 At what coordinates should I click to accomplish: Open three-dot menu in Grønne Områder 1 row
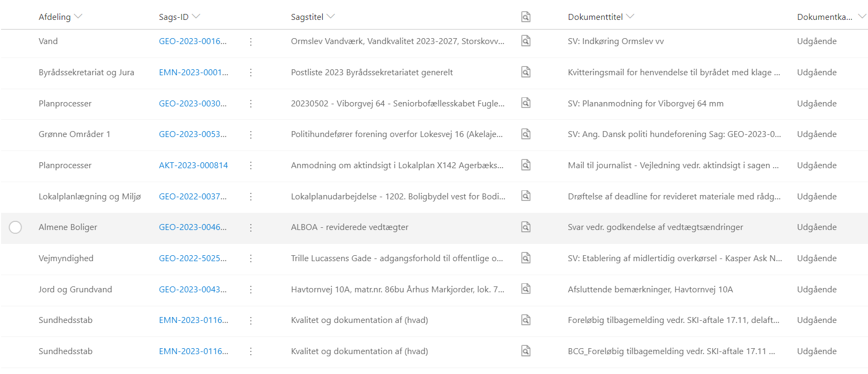(x=251, y=134)
